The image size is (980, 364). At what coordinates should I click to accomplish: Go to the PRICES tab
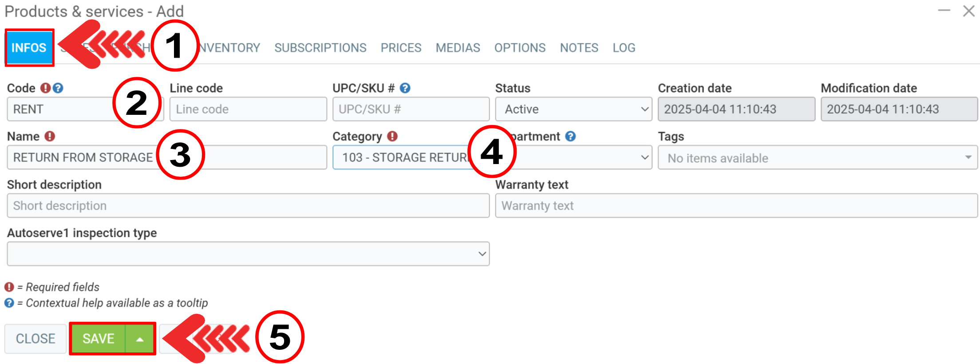[x=401, y=47]
